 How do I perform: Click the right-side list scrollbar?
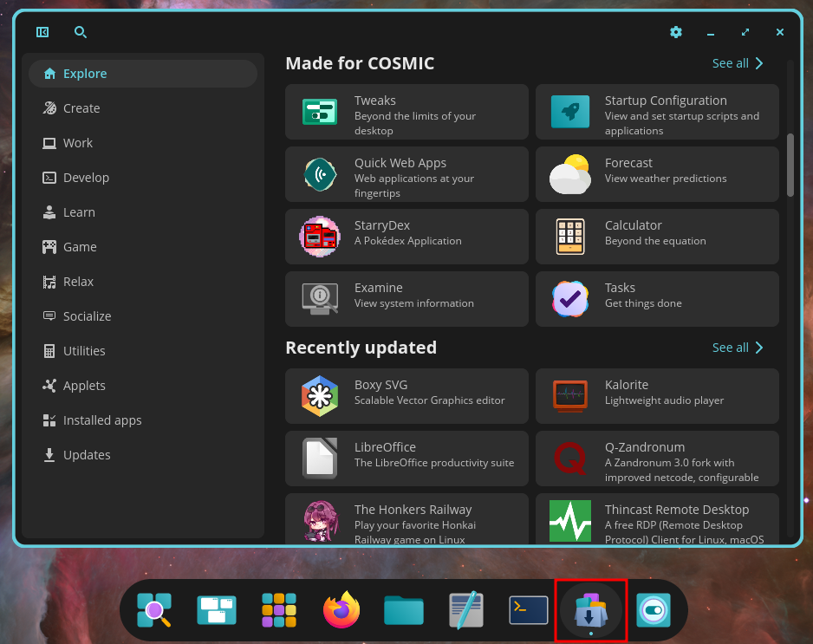click(790, 165)
